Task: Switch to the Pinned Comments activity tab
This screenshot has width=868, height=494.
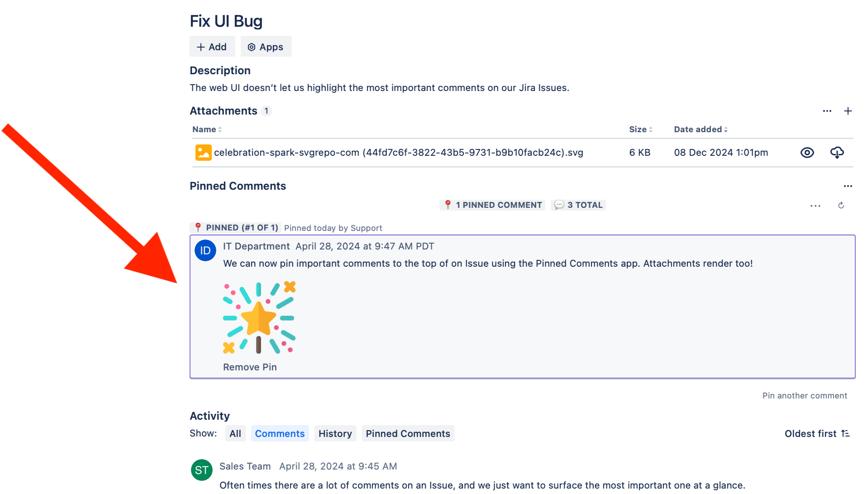Action: (408, 433)
